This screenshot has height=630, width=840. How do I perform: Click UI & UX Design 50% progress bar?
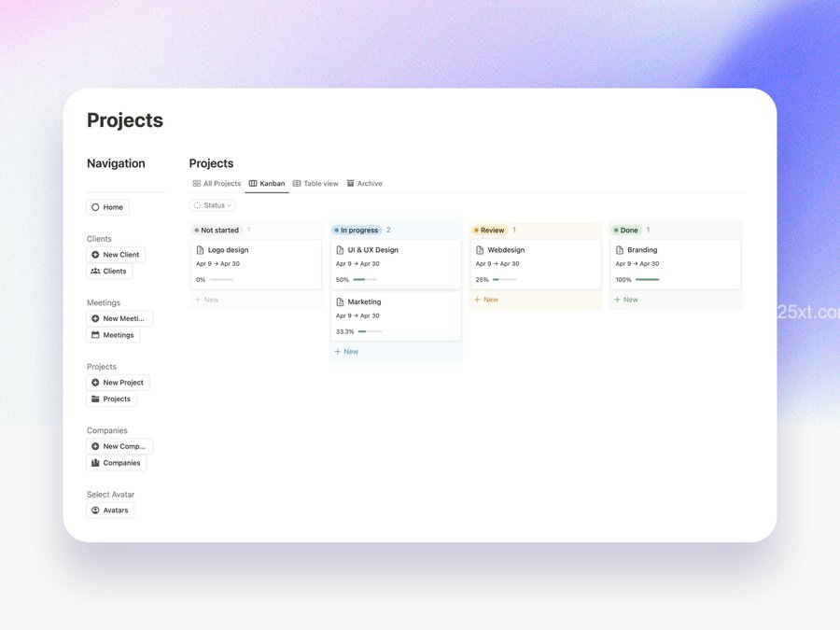click(365, 280)
